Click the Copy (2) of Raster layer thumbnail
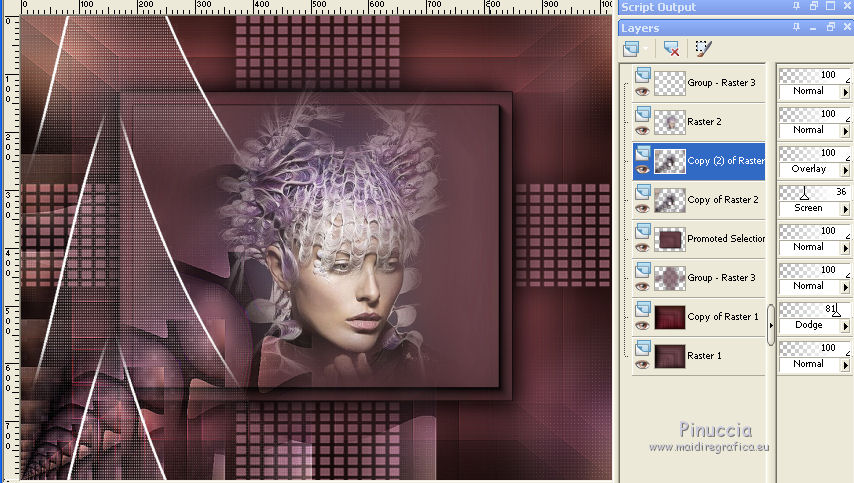 (x=669, y=161)
